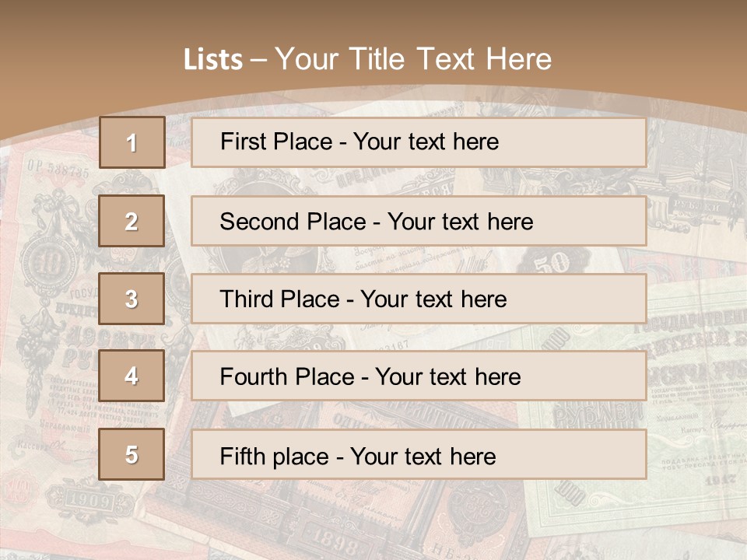Select the number 4 box

132,376
